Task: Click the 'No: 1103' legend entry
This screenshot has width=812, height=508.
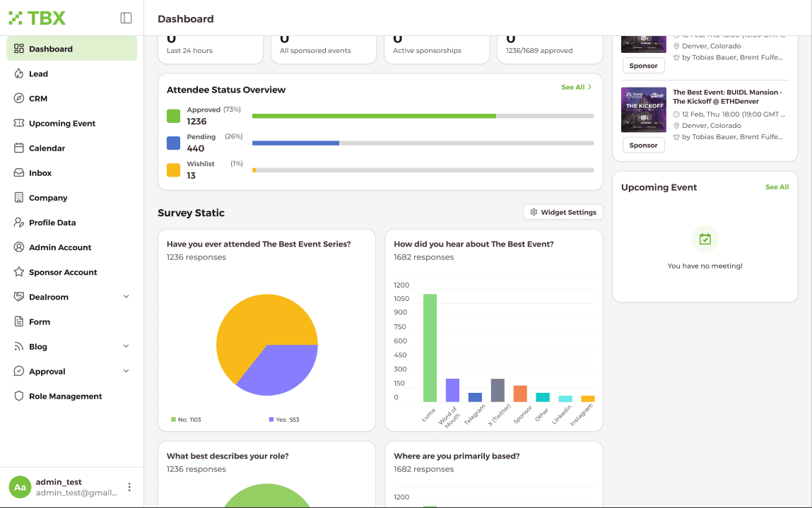Action: pyautogui.click(x=186, y=420)
